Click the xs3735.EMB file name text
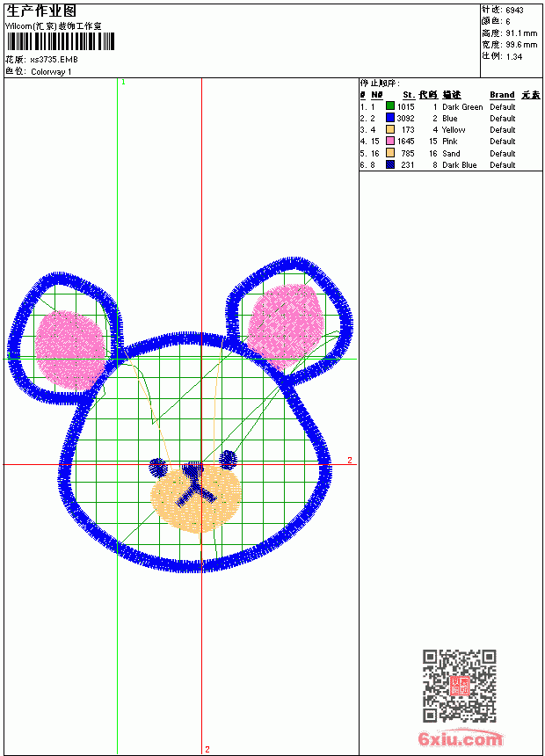 pos(54,60)
